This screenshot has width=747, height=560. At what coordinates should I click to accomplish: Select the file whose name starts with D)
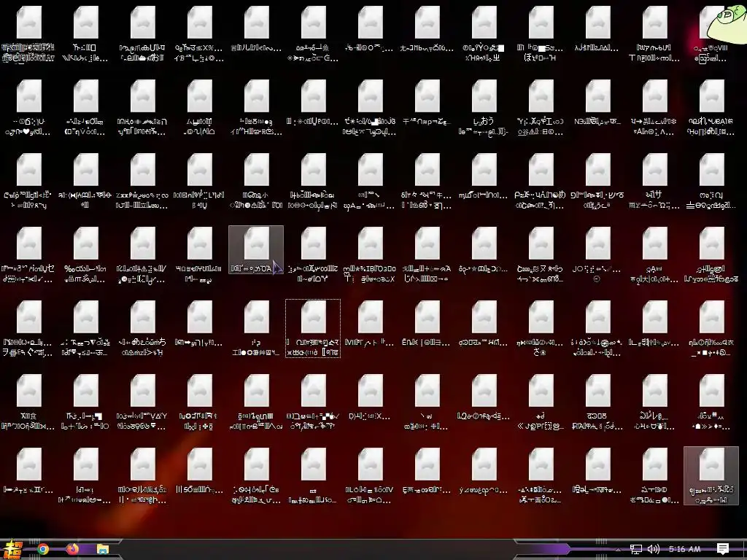(370, 398)
